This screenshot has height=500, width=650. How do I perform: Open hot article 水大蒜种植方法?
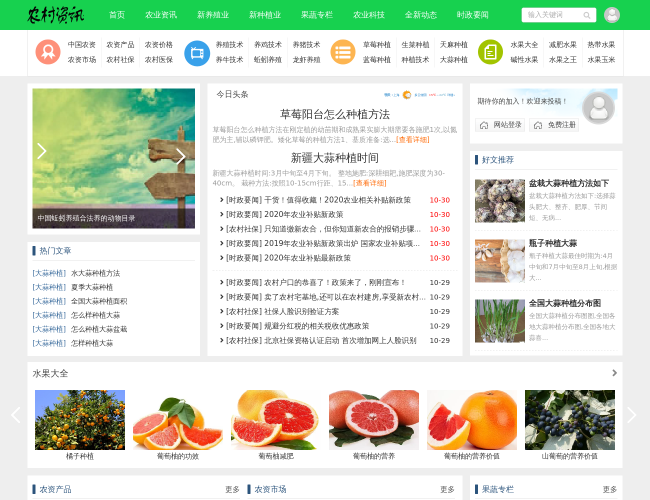tap(95, 273)
